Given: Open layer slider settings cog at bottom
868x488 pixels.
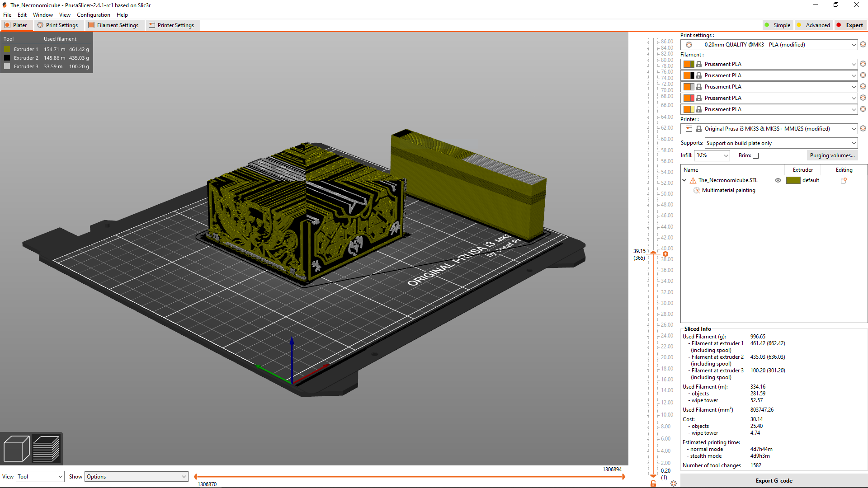Looking at the screenshot, I should pyautogui.click(x=674, y=483).
